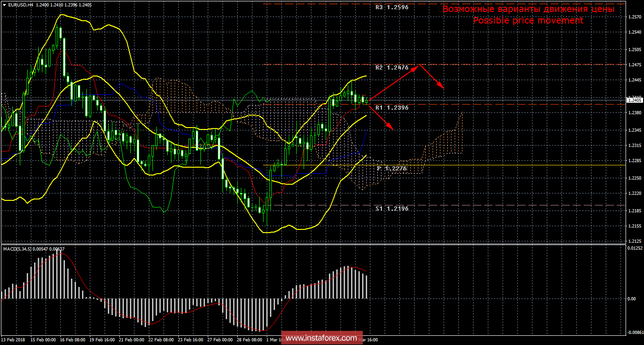Click the 1.2125 price axis label

click(635, 241)
